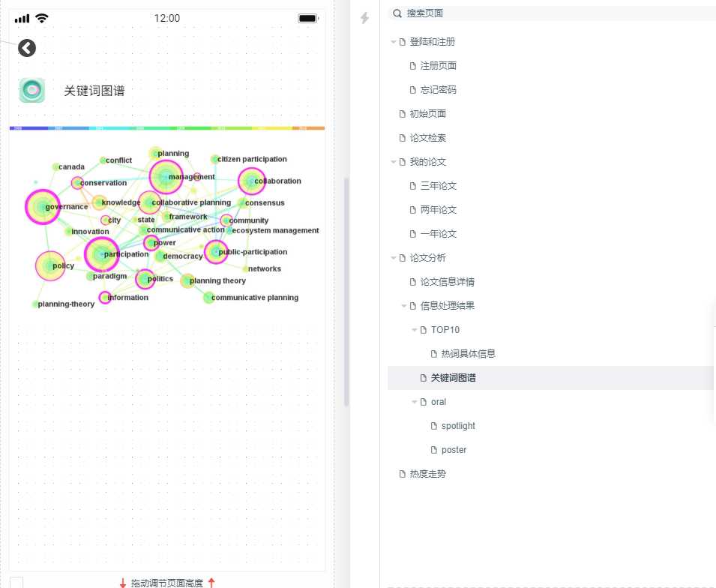Select the 一年论文 page

click(439, 234)
